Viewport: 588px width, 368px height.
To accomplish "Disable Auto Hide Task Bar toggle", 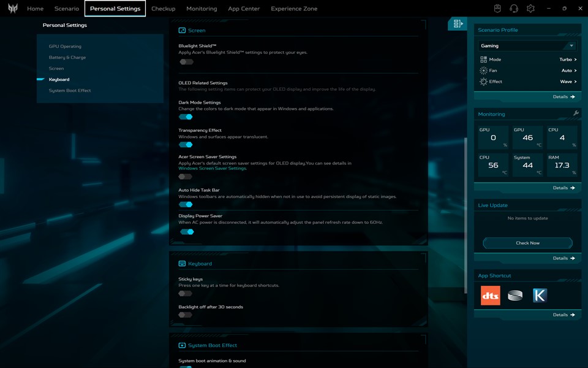I will tap(186, 204).
